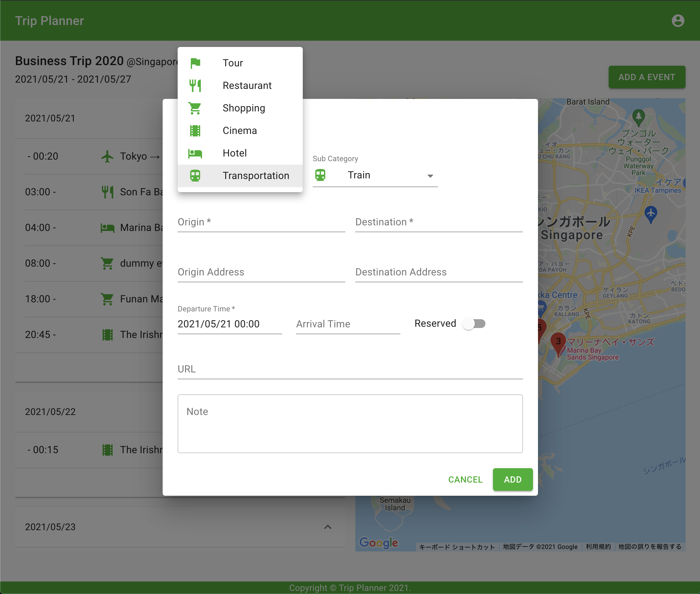Open the Sub Category Train dropdown
This screenshot has width=700, height=594.
pyautogui.click(x=375, y=175)
